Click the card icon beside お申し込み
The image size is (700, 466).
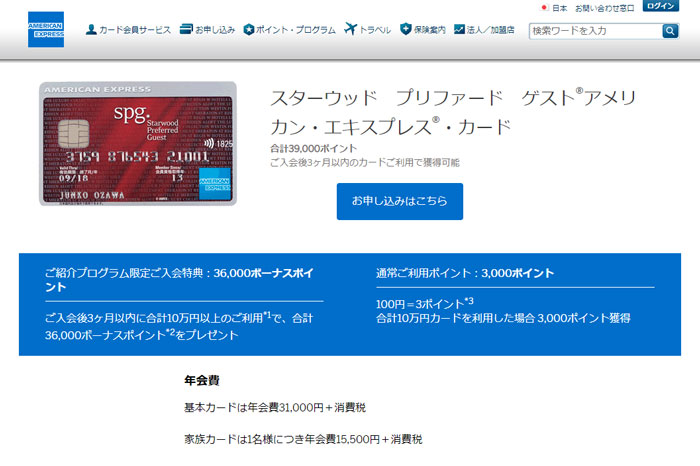pyautogui.click(x=186, y=29)
